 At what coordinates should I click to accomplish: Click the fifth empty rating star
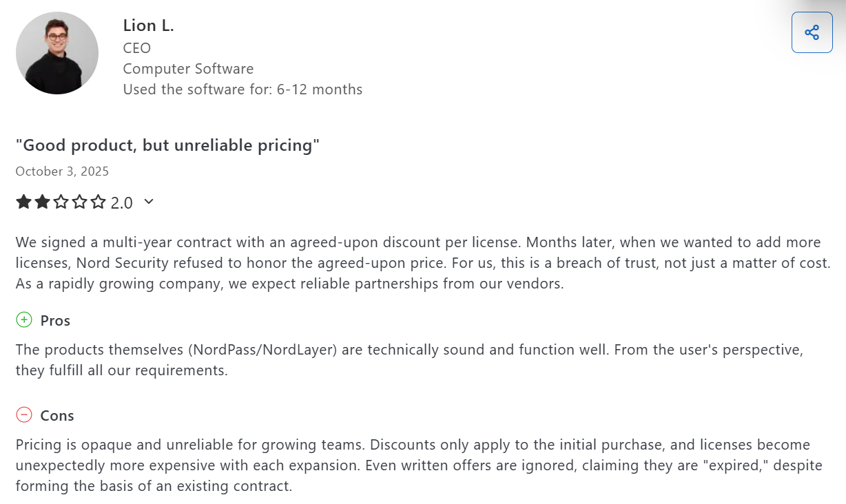99,202
